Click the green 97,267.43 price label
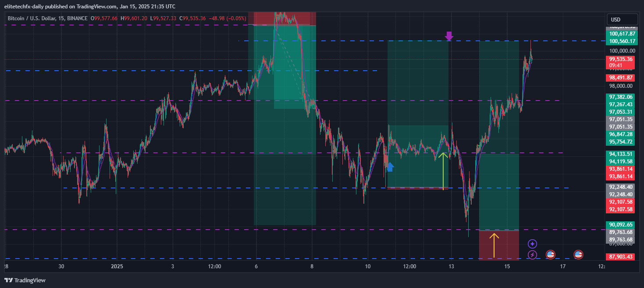This screenshot has height=288, width=644. coord(620,104)
